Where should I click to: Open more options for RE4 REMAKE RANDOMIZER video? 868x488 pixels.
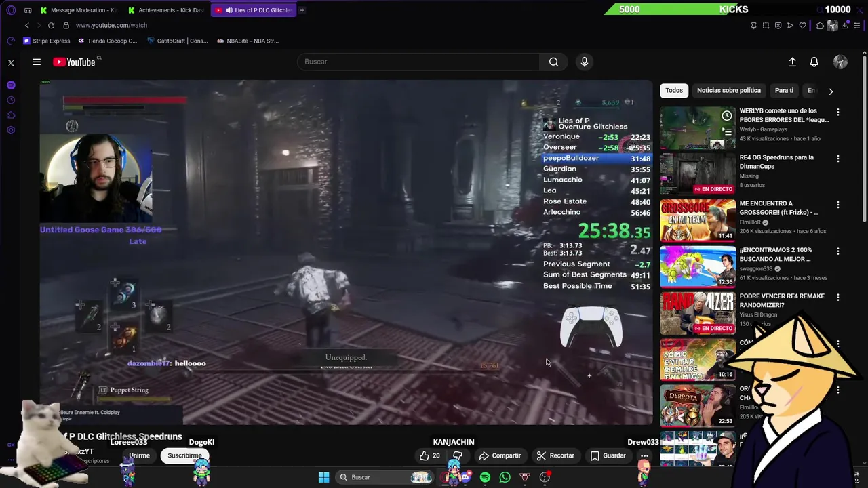[x=837, y=297]
